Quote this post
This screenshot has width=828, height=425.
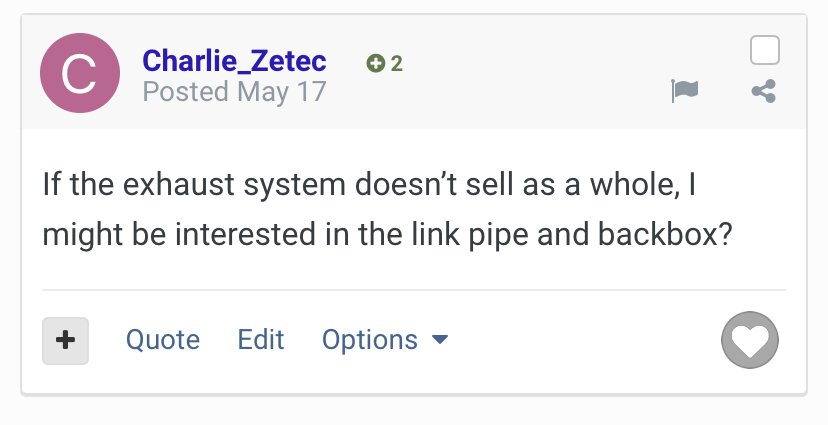pyautogui.click(x=163, y=339)
